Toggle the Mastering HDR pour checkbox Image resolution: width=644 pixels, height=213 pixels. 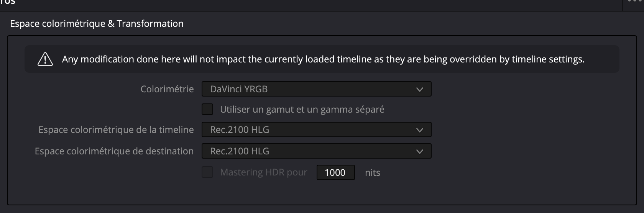[207, 172]
